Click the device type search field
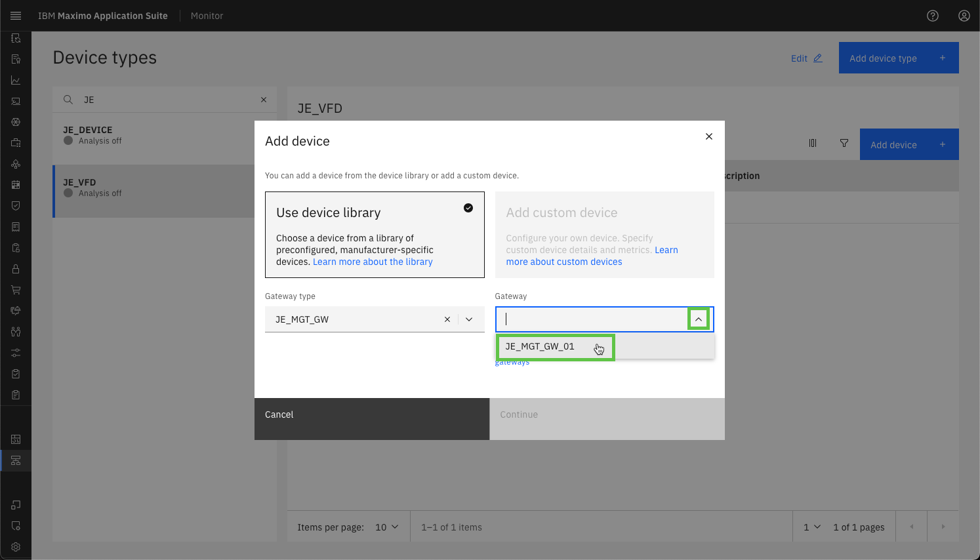This screenshot has height=560, width=980. 165,100
